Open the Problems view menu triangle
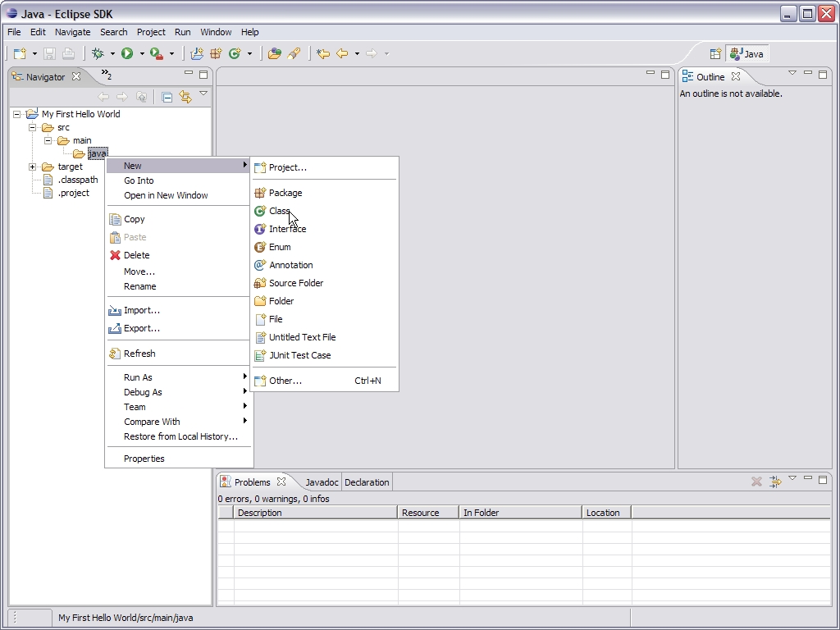 pos(792,478)
